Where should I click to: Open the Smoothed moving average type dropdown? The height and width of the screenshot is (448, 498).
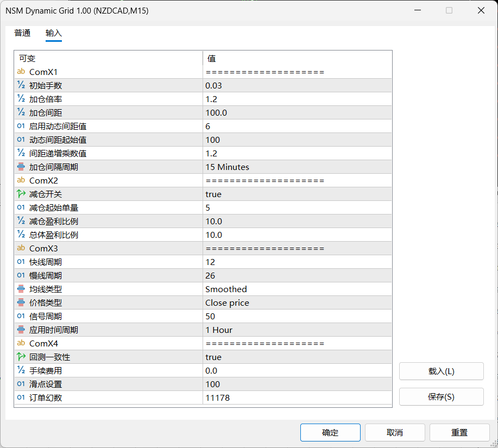pyautogui.click(x=297, y=289)
